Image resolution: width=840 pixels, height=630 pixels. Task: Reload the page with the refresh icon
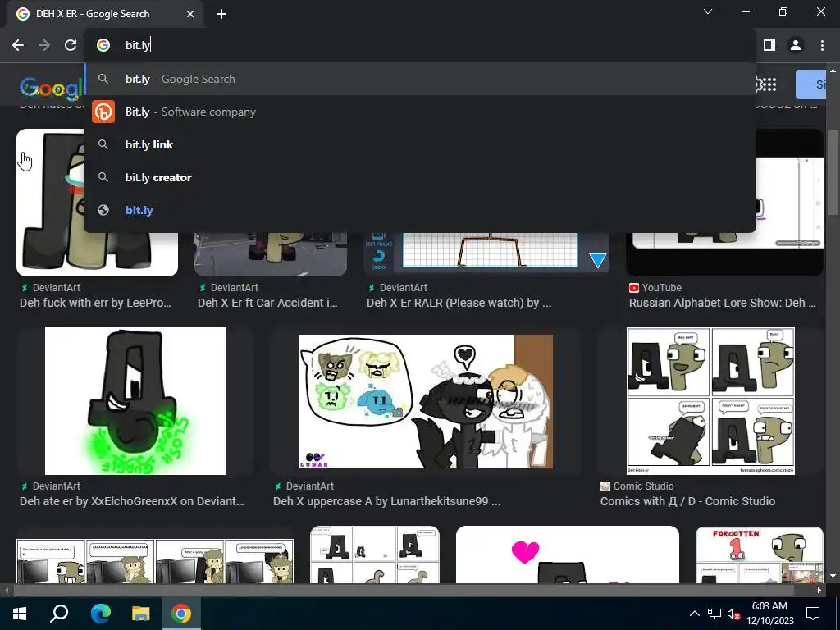[71, 45]
